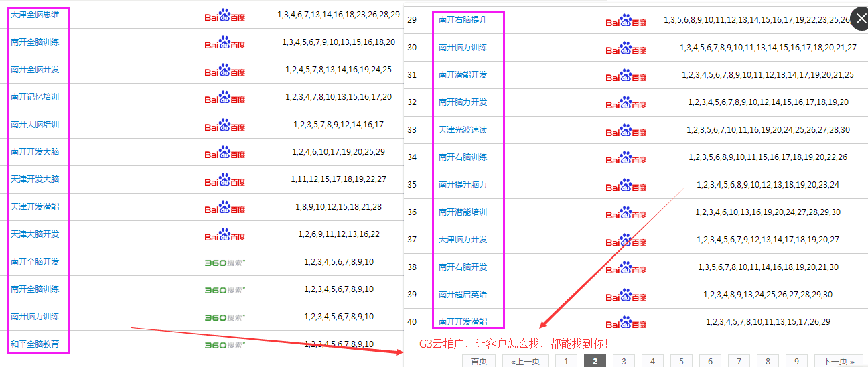Click ranking text 1,8,9,10,12,15,18,21,28
The image size is (868, 367).
339,207
